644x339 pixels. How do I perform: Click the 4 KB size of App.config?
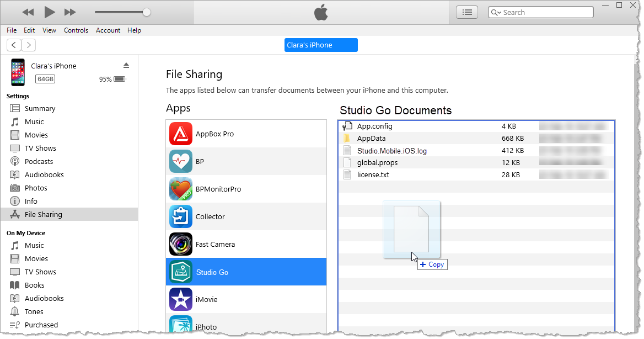tap(508, 126)
